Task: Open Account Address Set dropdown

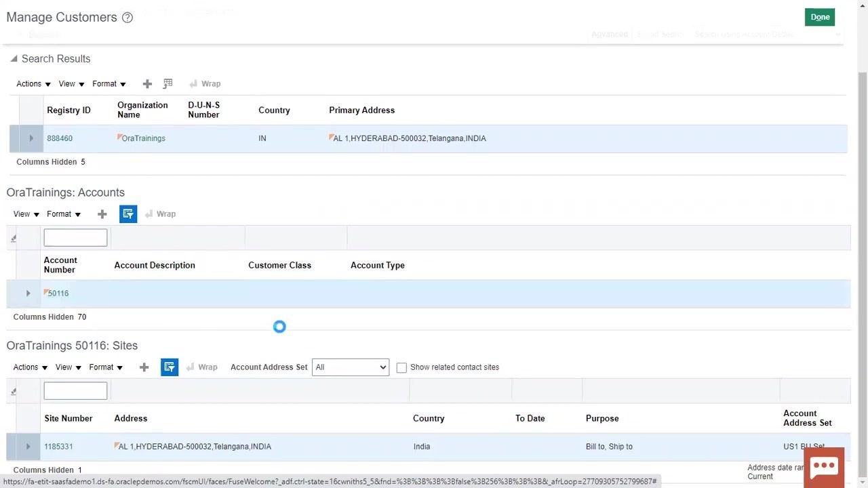Action: (350, 367)
